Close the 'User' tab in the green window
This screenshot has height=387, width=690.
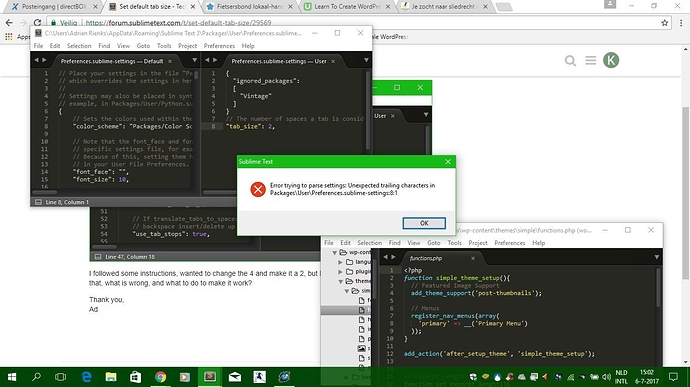pyautogui.click(x=393, y=116)
